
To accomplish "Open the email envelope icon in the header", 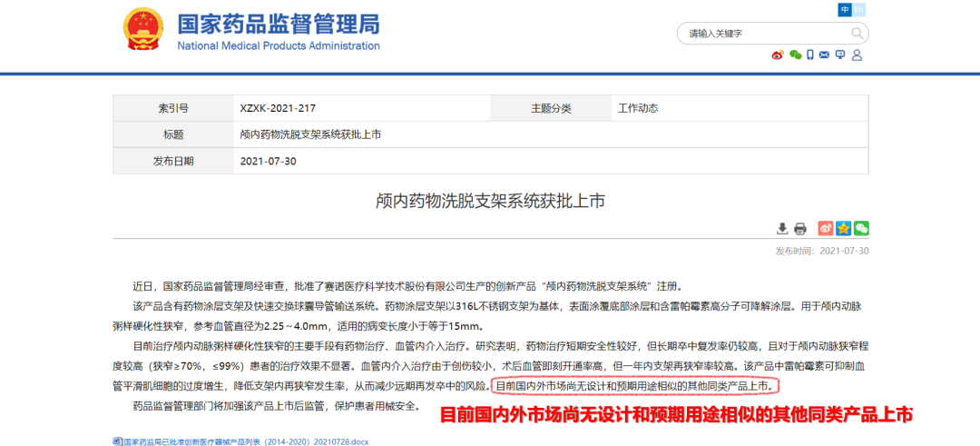I will point(825,55).
